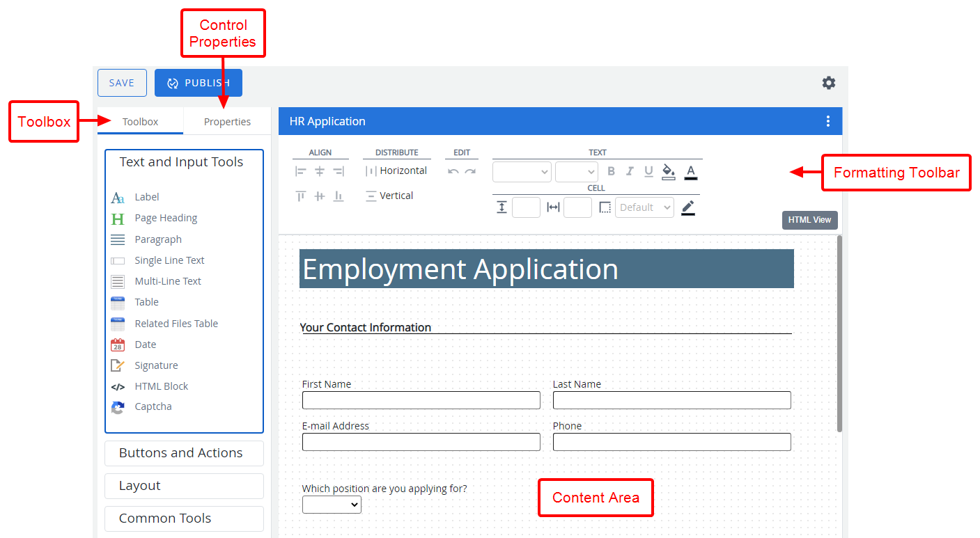Click the align right edges icon
The height and width of the screenshot is (538, 980).
(339, 171)
